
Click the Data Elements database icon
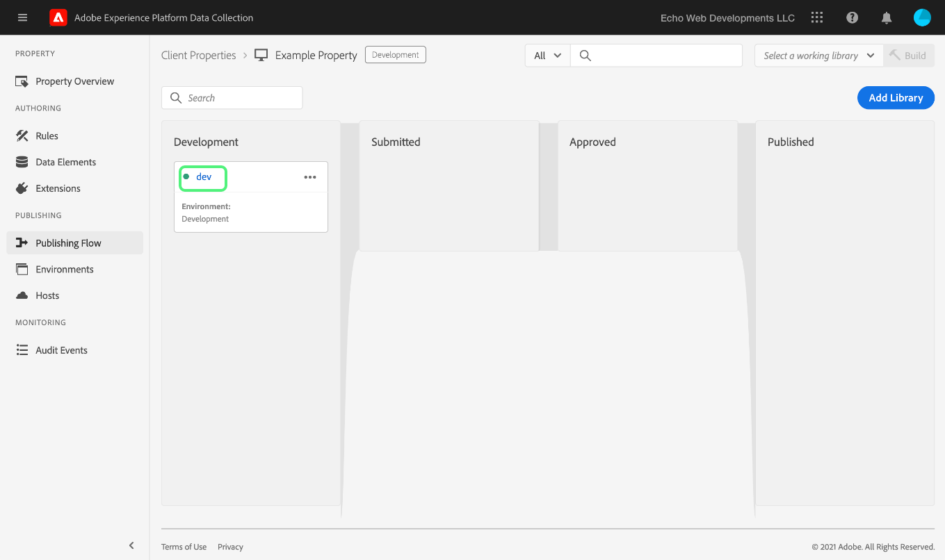[22, 162]
